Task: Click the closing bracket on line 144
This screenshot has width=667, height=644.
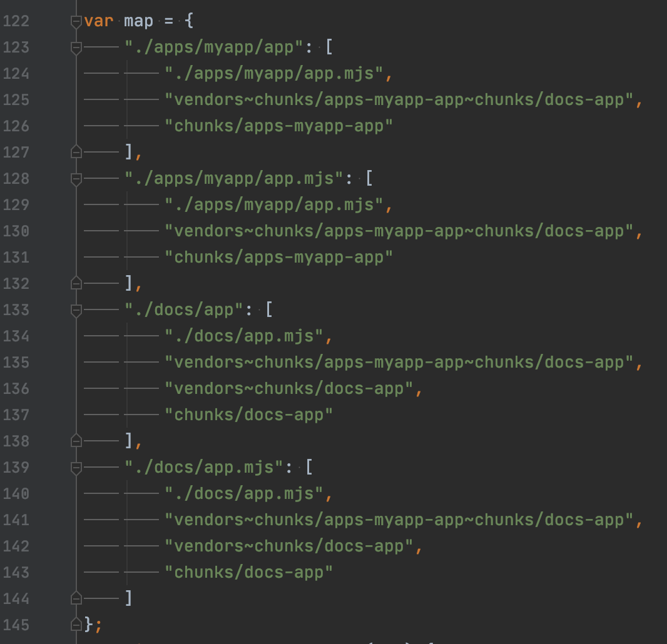Action: [129, 598]
